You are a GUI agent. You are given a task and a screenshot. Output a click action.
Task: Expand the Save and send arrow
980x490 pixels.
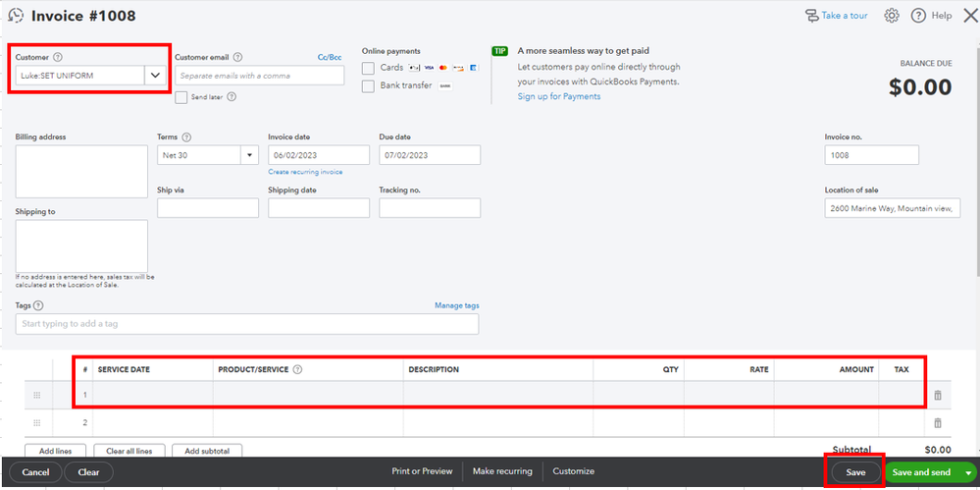pos(968,472)
